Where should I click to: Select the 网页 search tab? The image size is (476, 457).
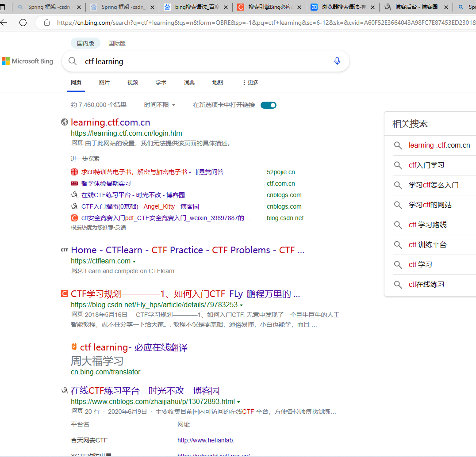coord(76,83)
